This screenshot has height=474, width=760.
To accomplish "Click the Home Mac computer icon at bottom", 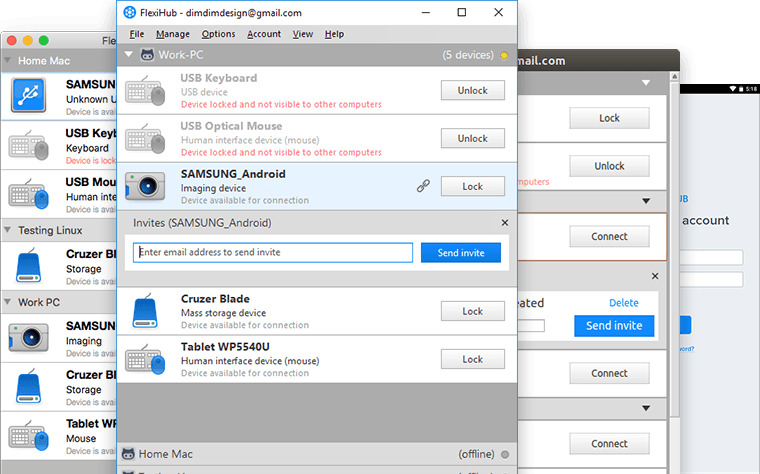I will pyautogui.click(x=128, y=454).
